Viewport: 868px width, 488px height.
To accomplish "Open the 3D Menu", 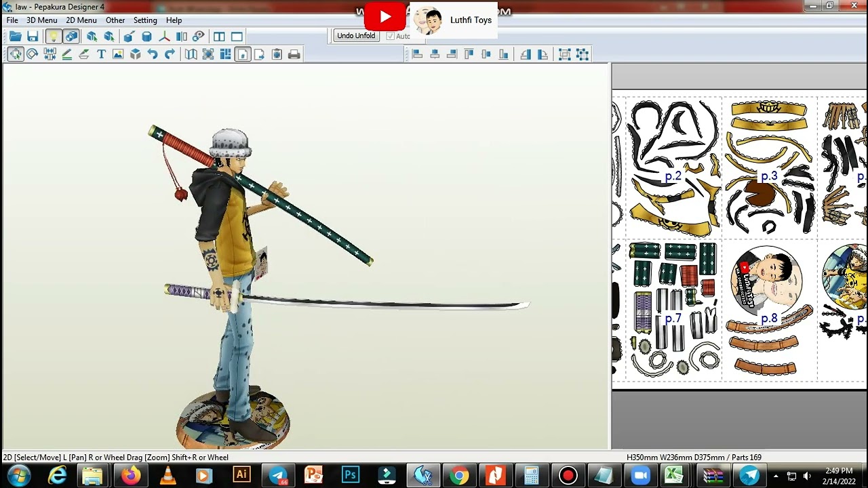I will (x=41, y=20).
